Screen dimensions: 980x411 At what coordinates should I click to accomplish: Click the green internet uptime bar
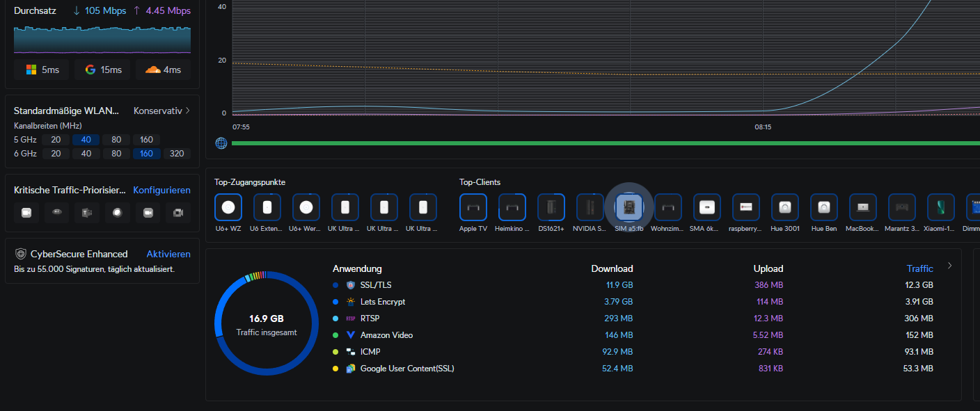point(606,143)
